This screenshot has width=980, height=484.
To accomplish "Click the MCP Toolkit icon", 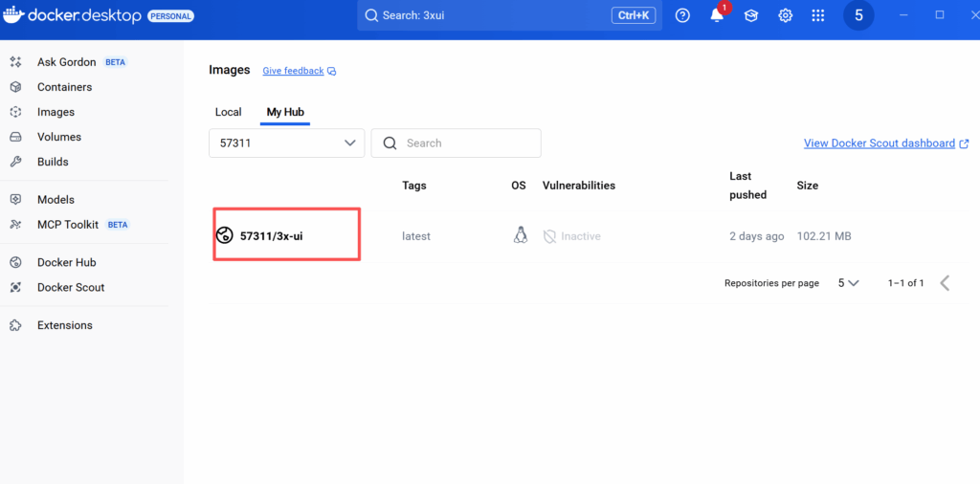I will 16,225.
